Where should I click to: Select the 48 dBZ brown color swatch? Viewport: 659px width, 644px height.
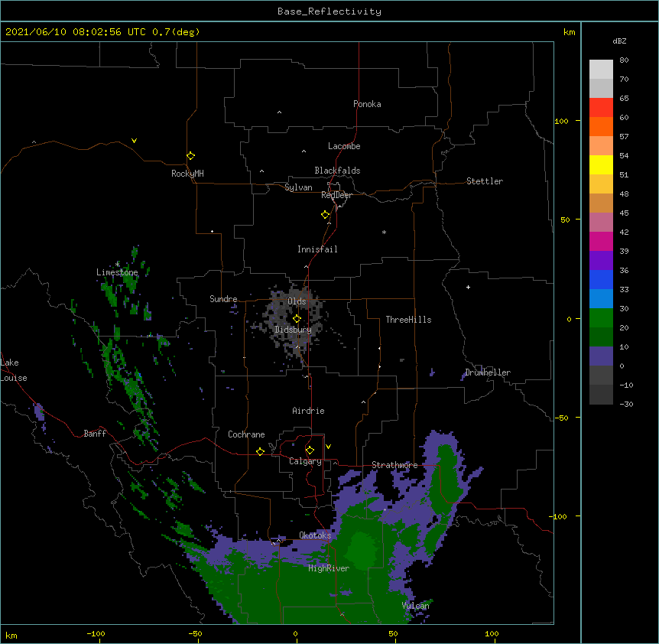(601, 203)
